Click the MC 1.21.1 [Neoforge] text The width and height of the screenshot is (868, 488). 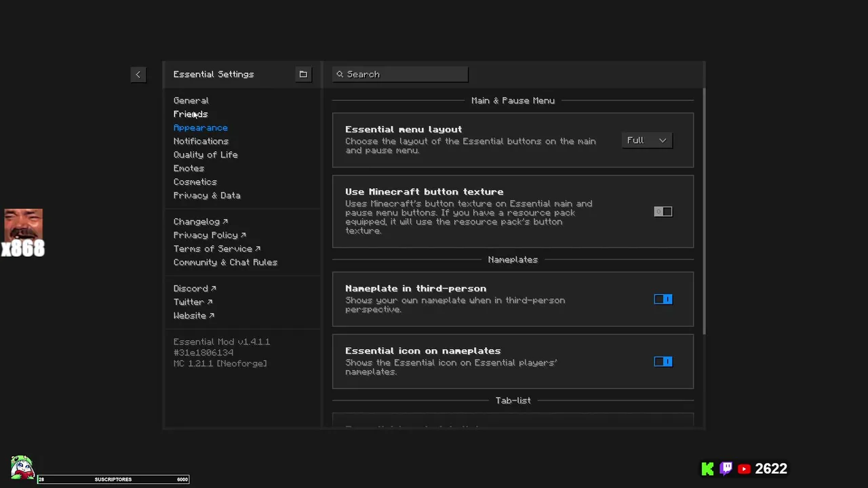point(220,363)
